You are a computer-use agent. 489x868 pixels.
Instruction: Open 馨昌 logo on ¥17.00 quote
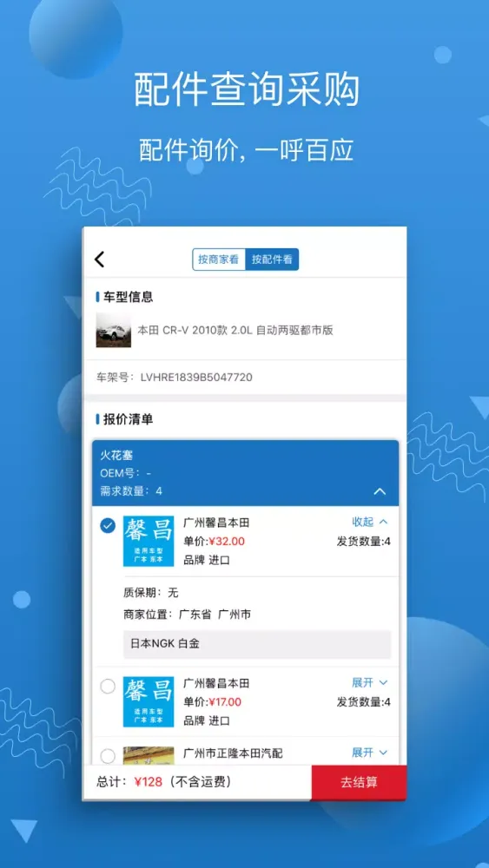coord(149,702)
